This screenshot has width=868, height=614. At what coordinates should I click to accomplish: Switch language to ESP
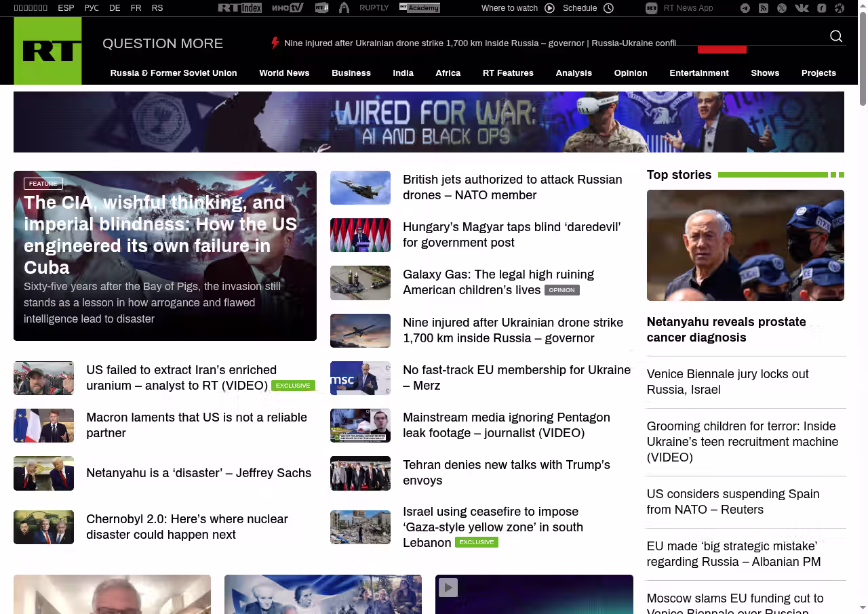pos(66,8)
